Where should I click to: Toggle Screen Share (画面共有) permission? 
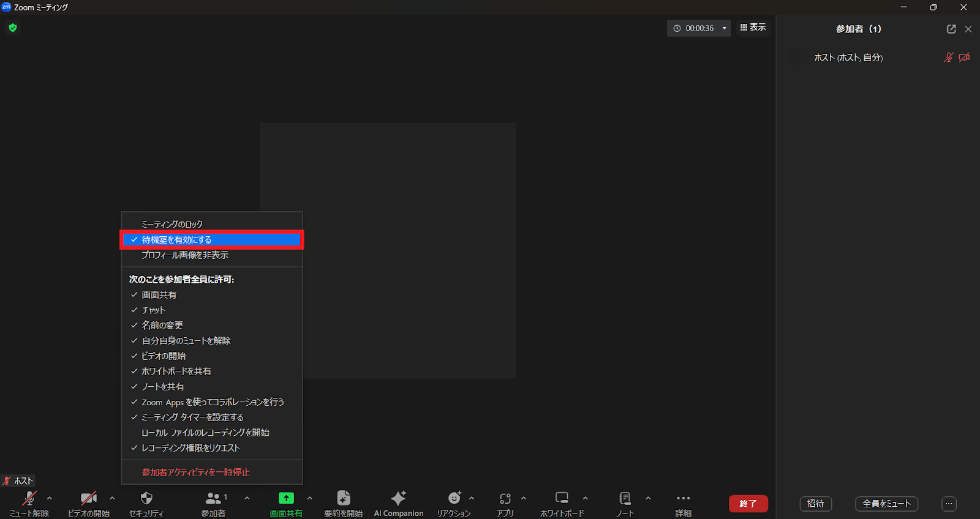tap(212, 295)
